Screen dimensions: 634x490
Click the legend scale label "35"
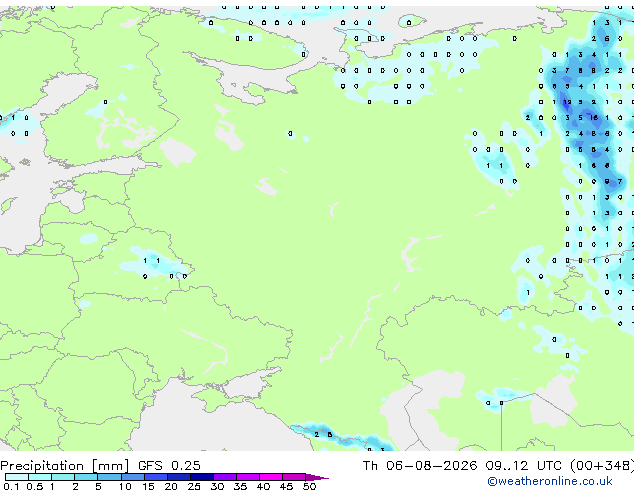click(x=240, y=486)
